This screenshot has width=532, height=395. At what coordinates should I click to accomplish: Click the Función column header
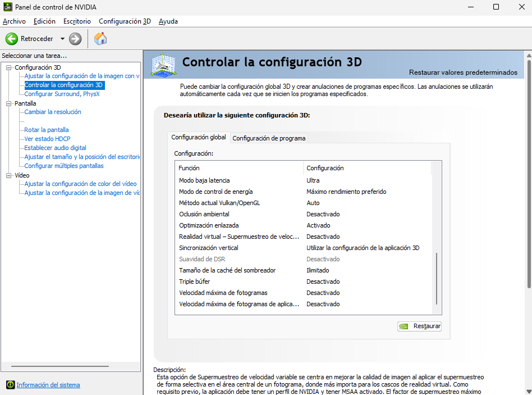(239, 168)
